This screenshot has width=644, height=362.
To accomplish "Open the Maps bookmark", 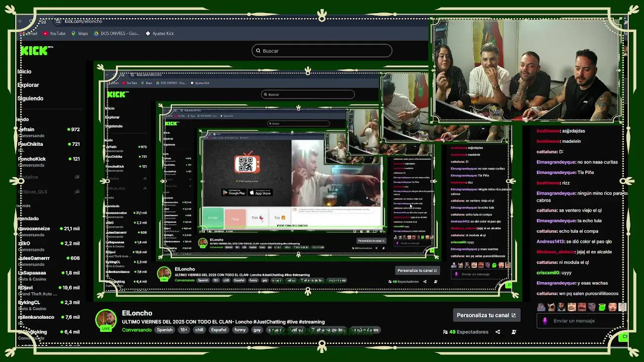I will point(79,33).
